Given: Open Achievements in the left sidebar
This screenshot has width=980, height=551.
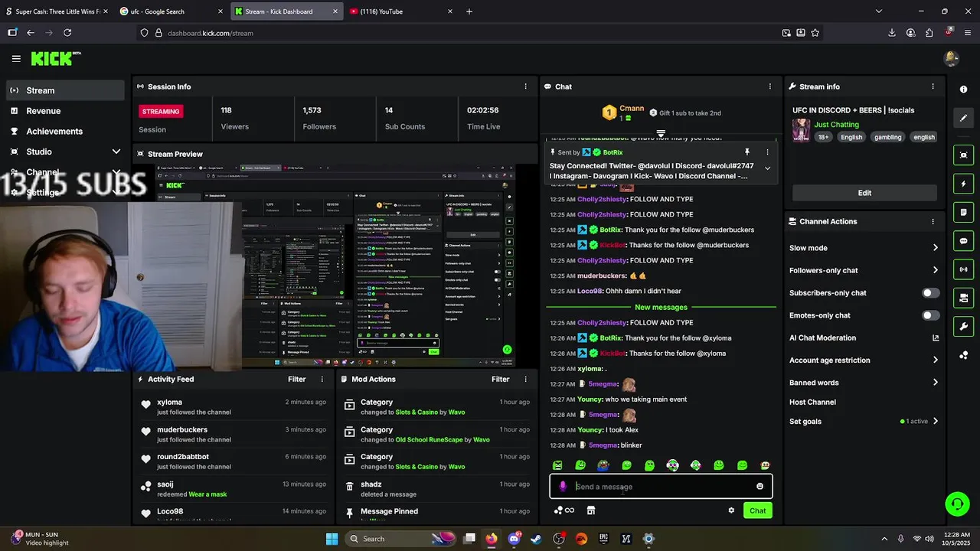Looking at the screenshot, I should (x=65, y=131).
